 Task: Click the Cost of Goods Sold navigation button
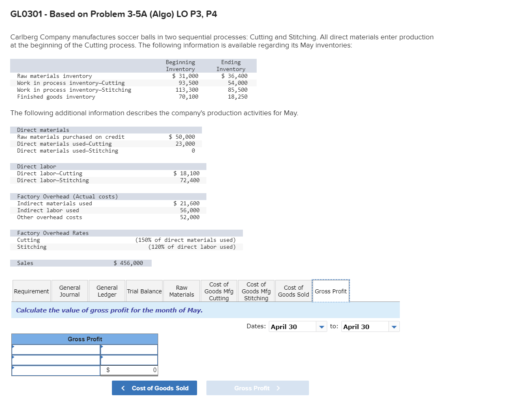pos(154,388)
